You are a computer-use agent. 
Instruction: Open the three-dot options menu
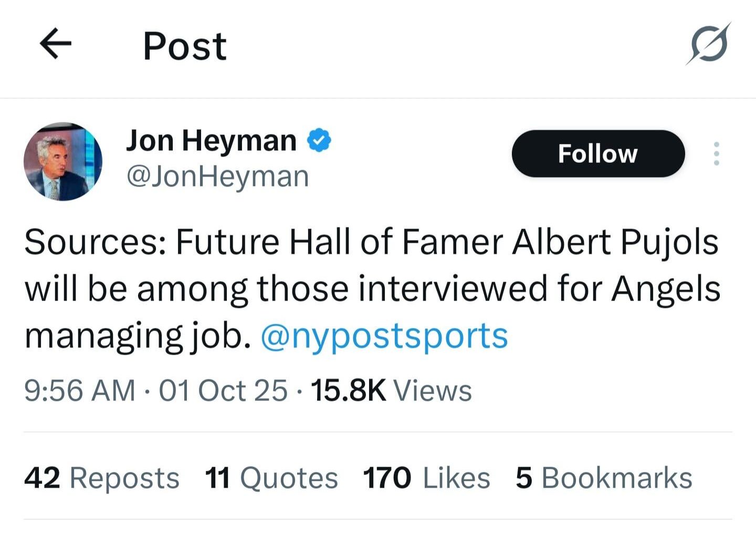pos(718,153)
